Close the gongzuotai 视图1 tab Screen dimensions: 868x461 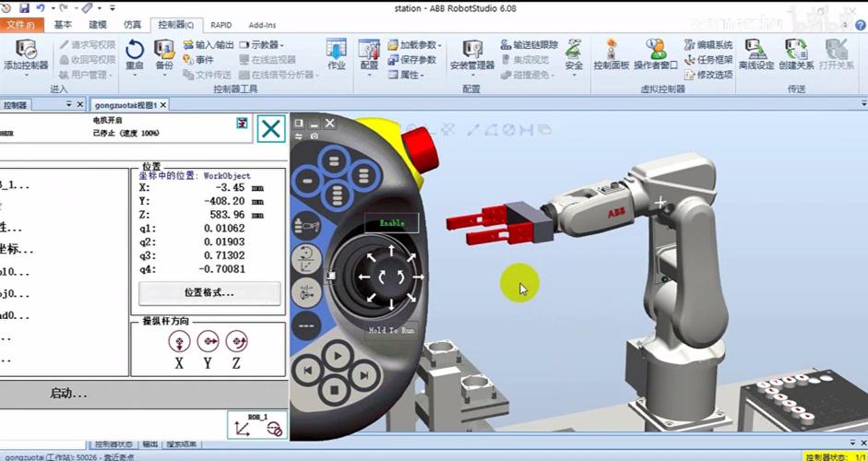coord(163,104)
